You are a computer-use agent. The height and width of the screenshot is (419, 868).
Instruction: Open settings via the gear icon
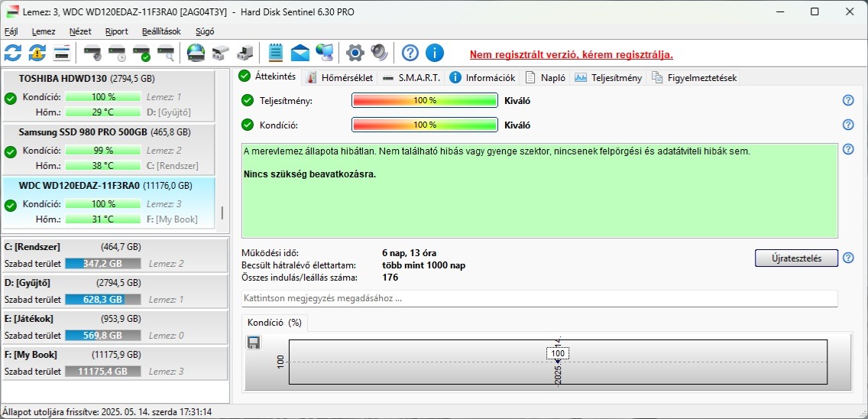355,54
